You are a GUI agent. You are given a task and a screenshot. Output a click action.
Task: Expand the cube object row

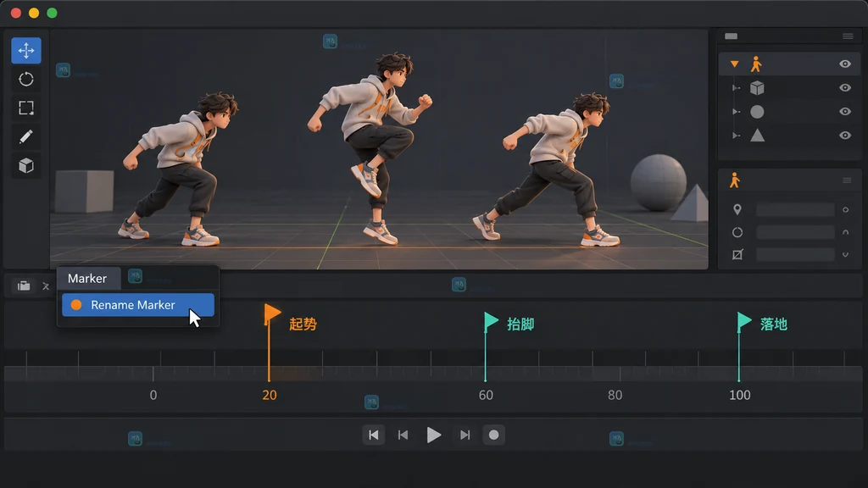736,88
